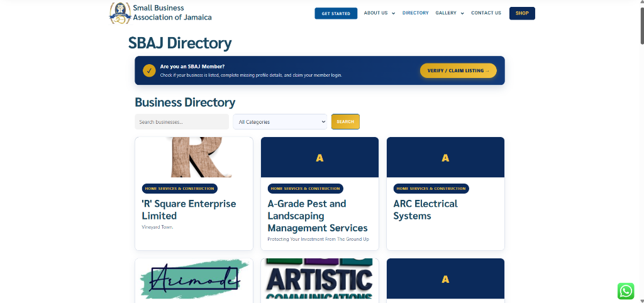The image size is (644, 303).
Task: Click the ARC Electrical Systems placeholder image
Action: tap(445, 157)
